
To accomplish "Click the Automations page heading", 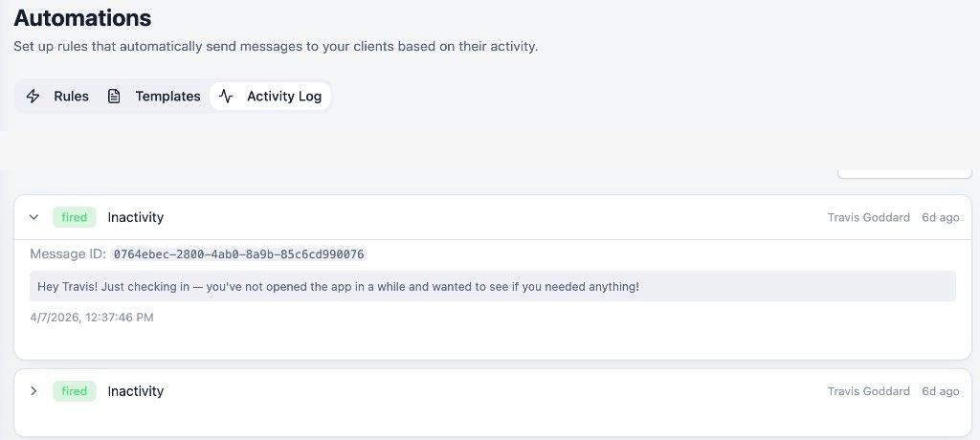I will (x=82, y=17).
